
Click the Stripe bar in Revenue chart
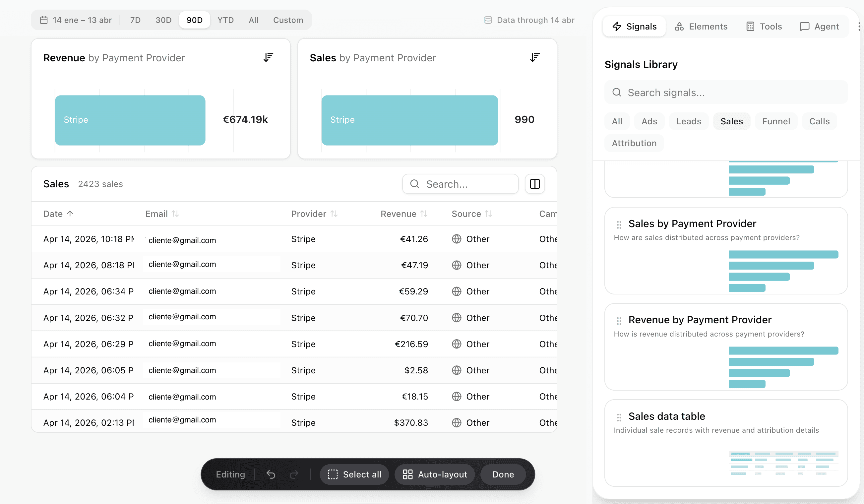coord(130,120)
